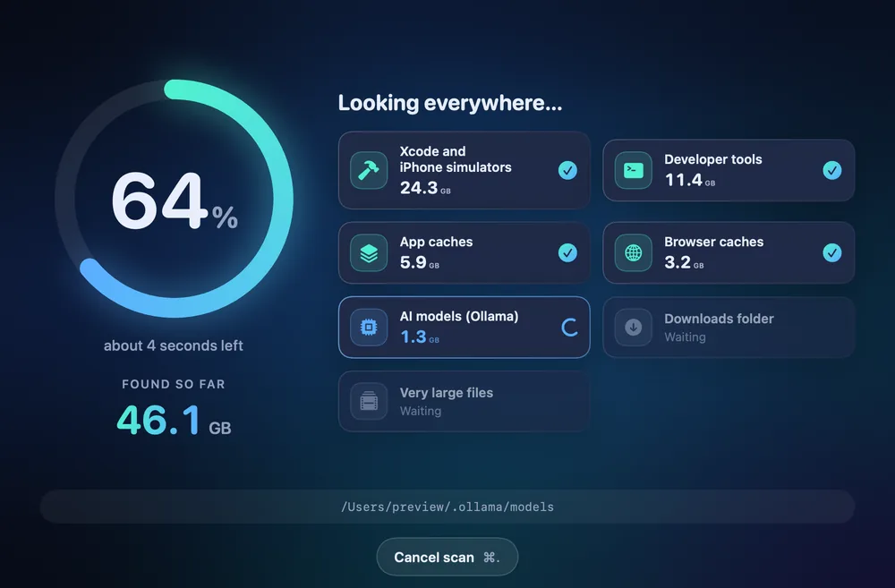Click the spinning loader on AI models card
The image size is (895, 588).
coord(569,327)
